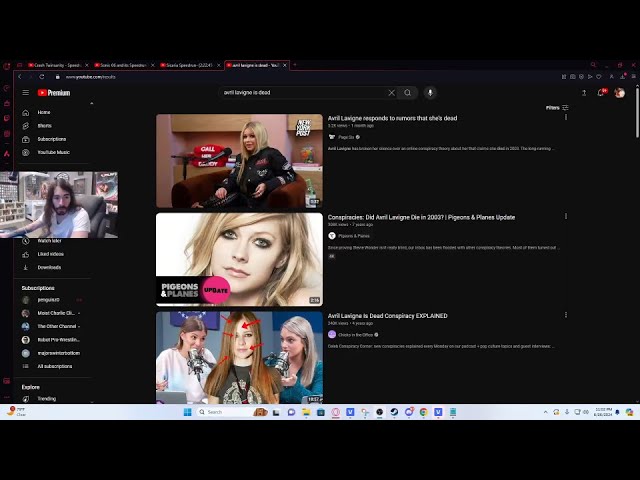The image size is (640, 480).
Task: Open the account avatar menu
Action: (x=619, y=93)
